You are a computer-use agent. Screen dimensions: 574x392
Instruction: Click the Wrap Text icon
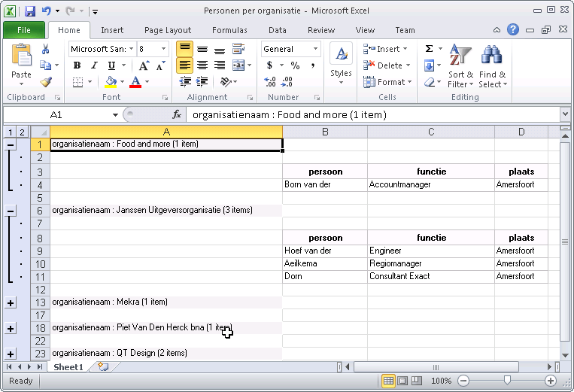pyautogui.click(x=238, y=49)
